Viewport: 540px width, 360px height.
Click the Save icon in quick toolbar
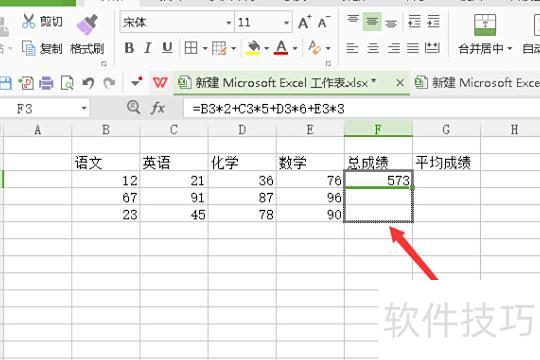[5, 83]
